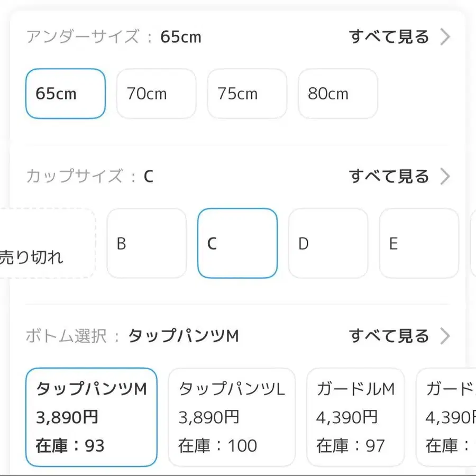Select cup size E

418,243
